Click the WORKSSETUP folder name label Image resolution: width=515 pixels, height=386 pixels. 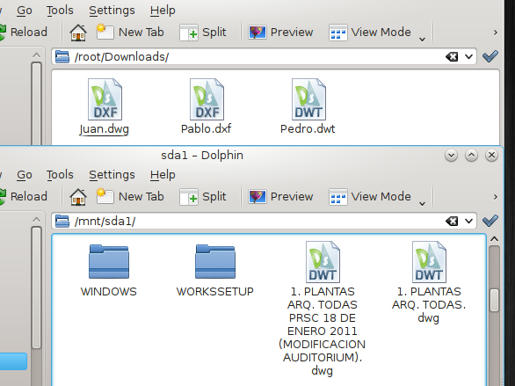coord(215,292)
